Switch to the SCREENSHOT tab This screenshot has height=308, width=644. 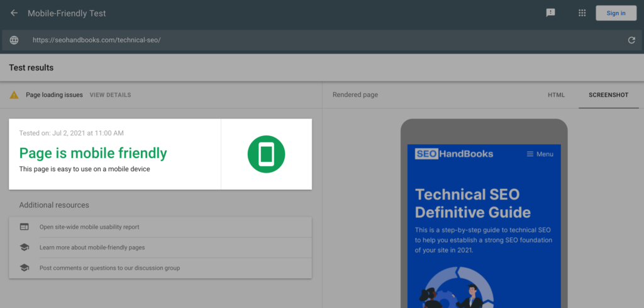click(609, 95)
